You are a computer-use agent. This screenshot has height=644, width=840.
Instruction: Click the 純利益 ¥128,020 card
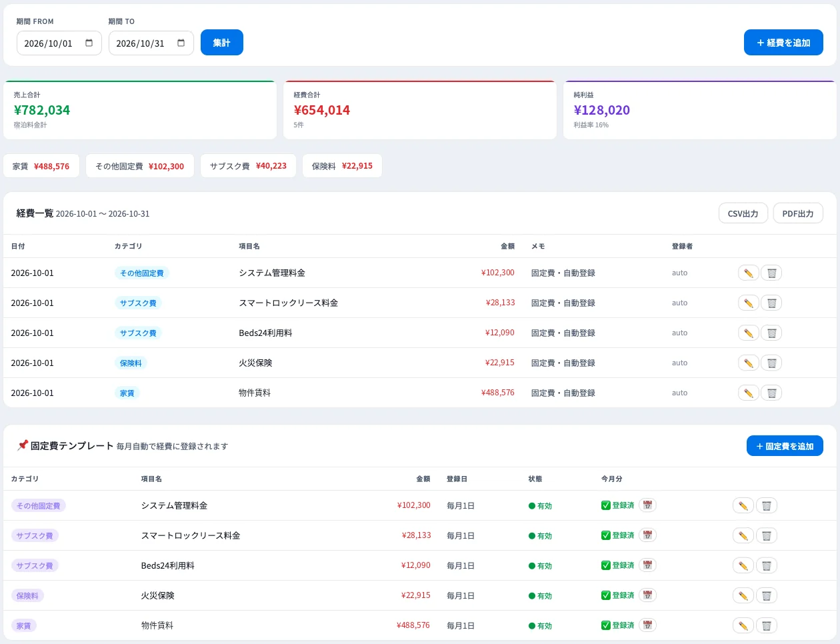pyautogui.click(x=700, y=110)
